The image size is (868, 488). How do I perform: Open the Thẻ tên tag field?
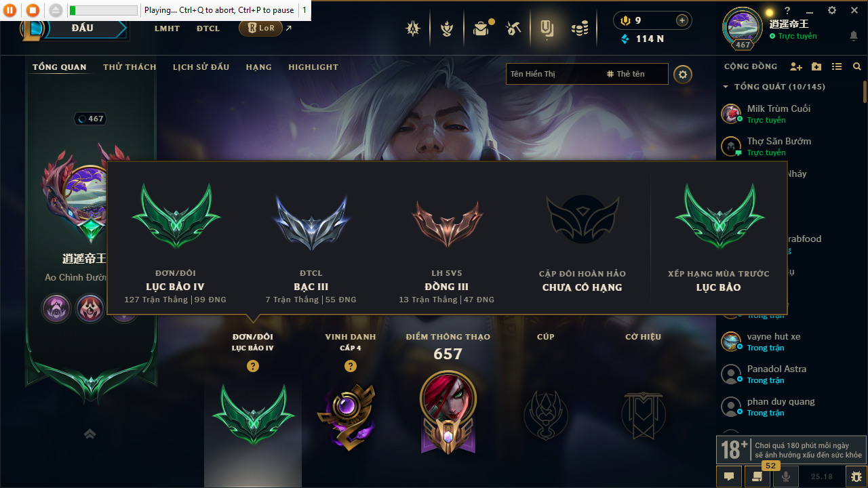626,74
